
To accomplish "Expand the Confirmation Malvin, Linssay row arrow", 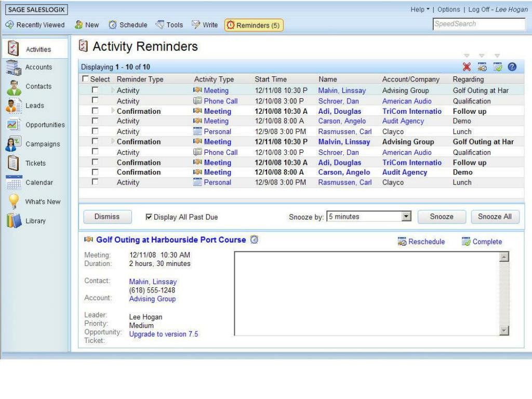I will coord(113,141).
